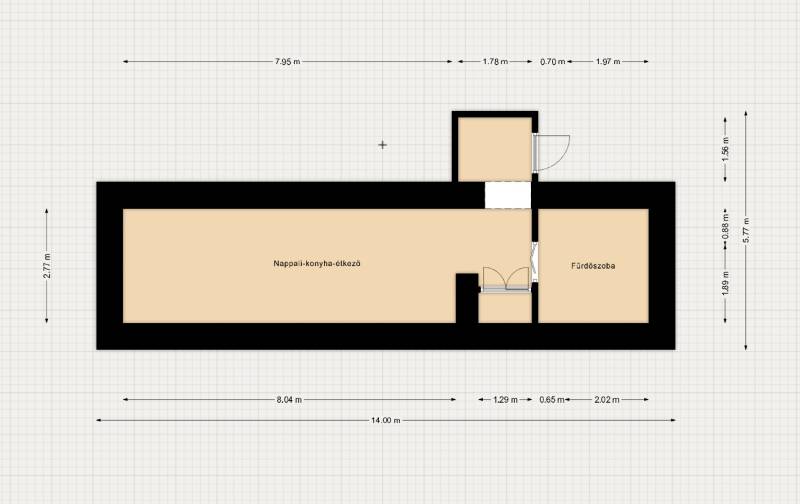
Task: Click the 2.77 m vertical dimension label
Action: [x=47, y=266]
